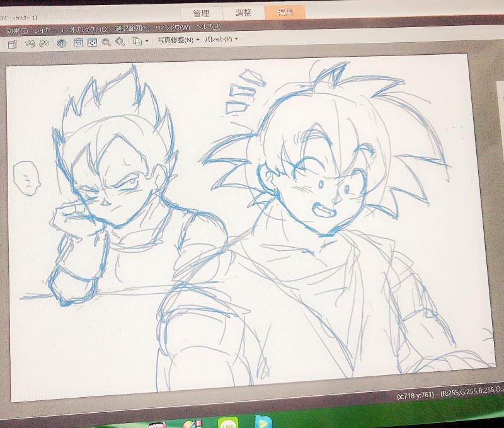Switch to the 管理 workspace tab
The width and height of the screenshot is (504, 428).
[201, 13]
